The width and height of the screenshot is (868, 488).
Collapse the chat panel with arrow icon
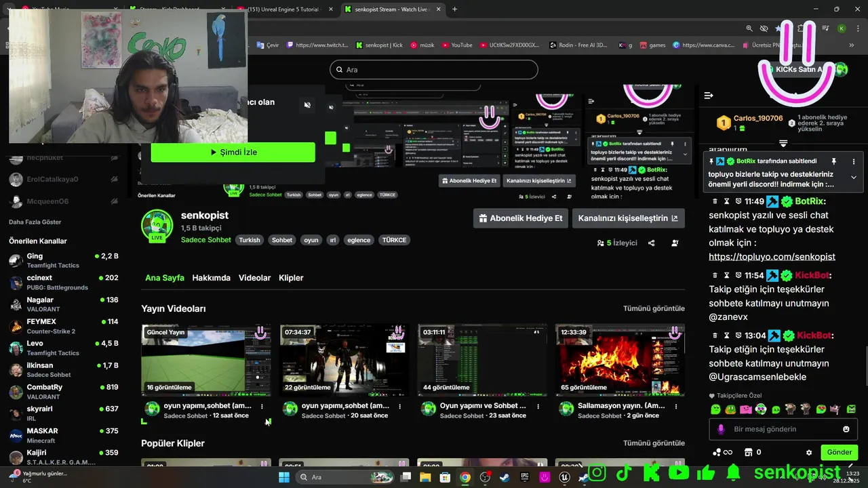(x=709, y=96)
